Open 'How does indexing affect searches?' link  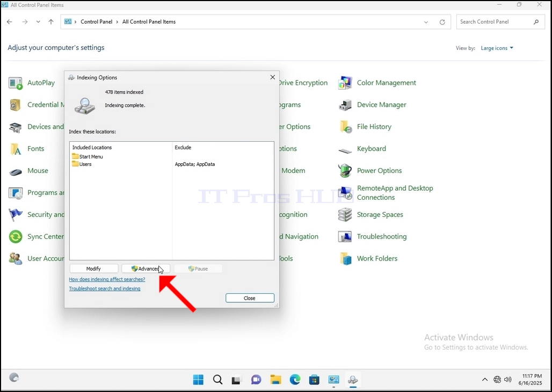pos(107,279)
